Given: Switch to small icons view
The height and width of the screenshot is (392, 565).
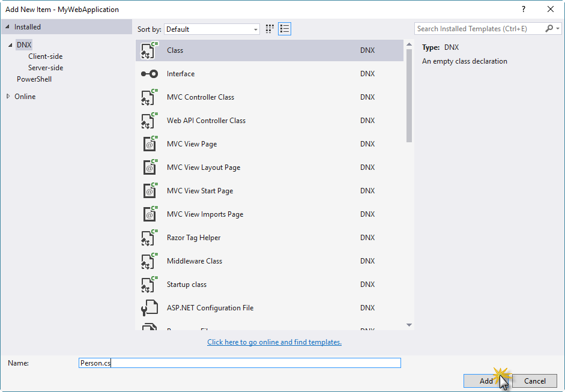Looking at the screenshot, I should point(270,29).
